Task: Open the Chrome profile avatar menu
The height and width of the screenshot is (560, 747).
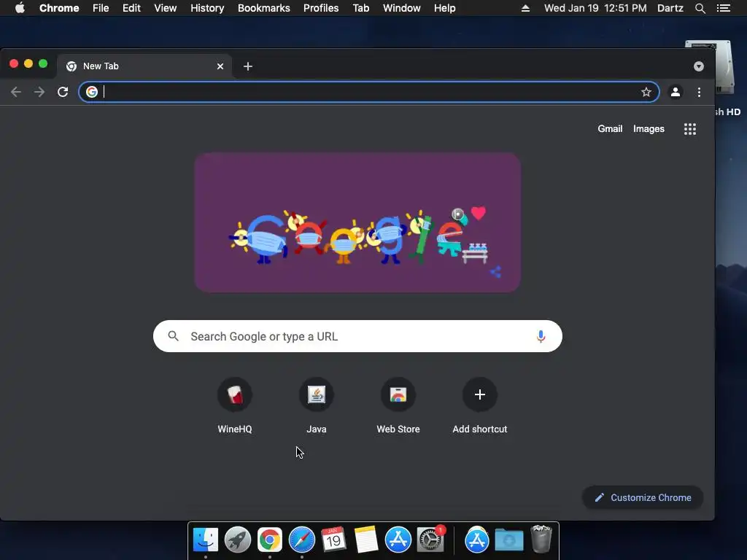Action: click(x=675, y=92)
